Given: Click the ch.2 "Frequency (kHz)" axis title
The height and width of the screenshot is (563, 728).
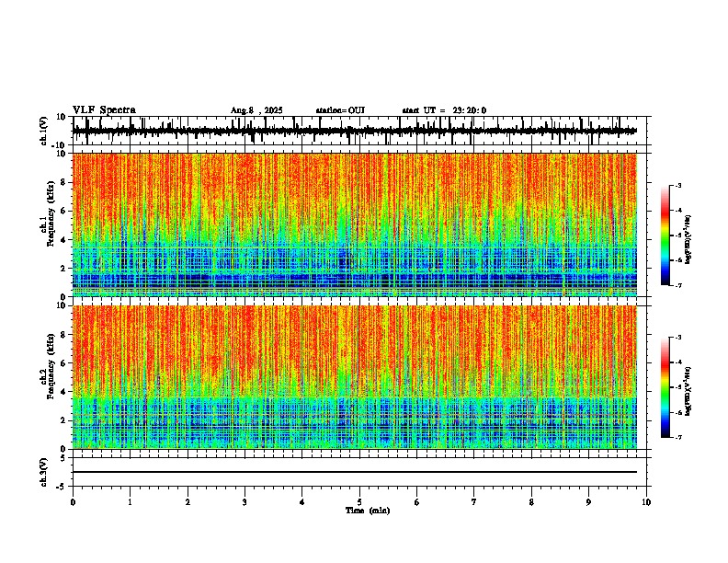Looking at the screenshot, I should pyautogui.click(x=51, y=366).
